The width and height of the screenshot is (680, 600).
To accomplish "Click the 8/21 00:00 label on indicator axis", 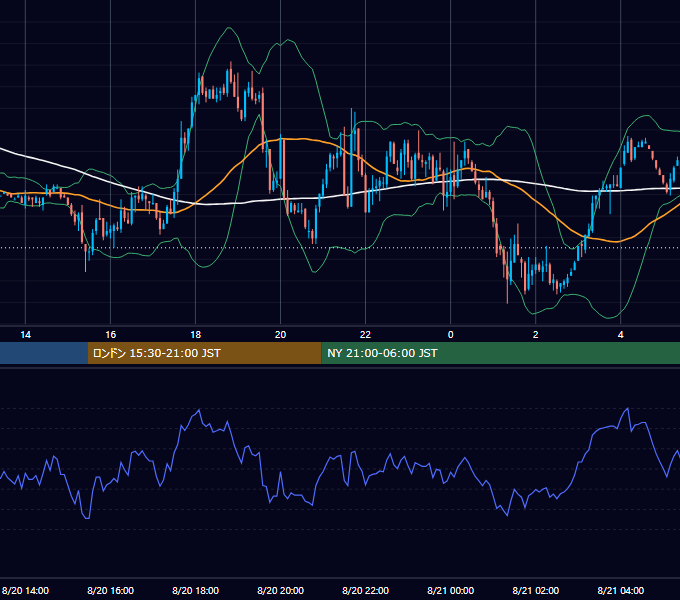I will (x=451, y=590).
